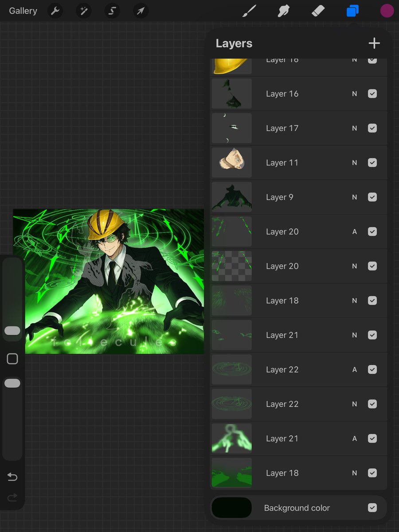Adjust the upper brush size slider
Viewport: 399px width, 532px height.
pyautogui.click(x=12, y=331)
